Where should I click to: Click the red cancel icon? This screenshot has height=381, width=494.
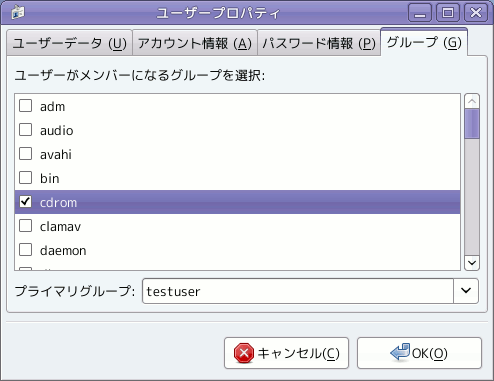coord(243,353)
